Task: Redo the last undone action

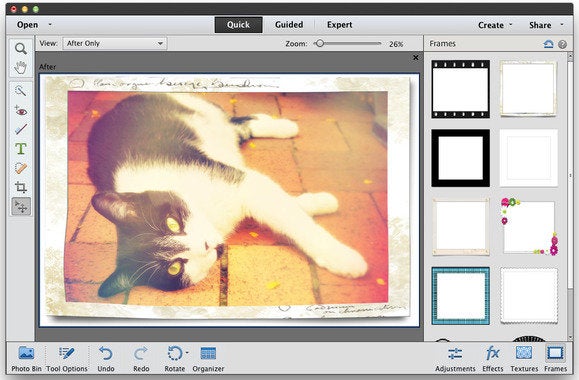Action: [141, 359]
